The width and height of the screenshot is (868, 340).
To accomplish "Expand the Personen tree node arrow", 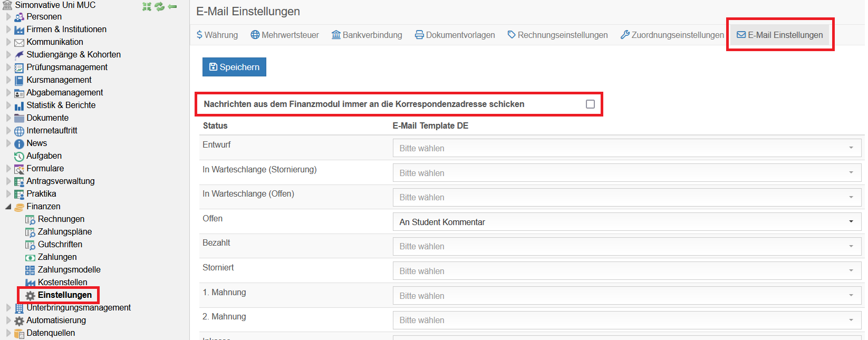I will tap(8, 17).
